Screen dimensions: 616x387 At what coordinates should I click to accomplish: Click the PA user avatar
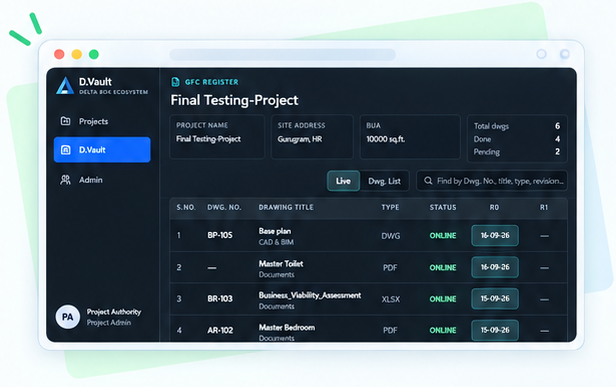click(x=68, y=317)
